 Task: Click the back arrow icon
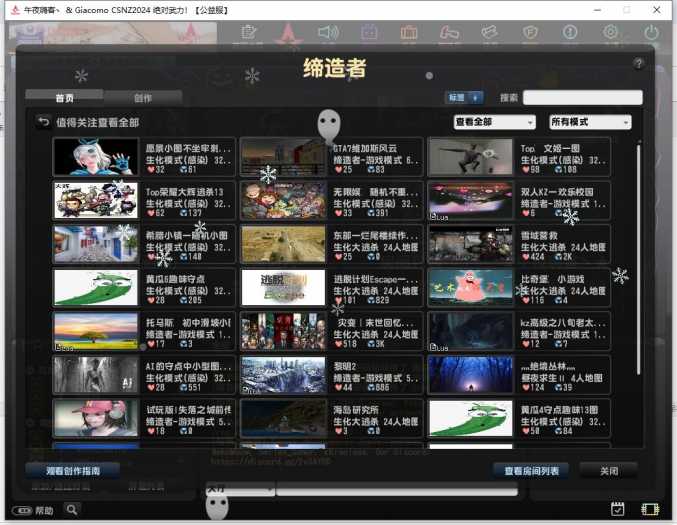(x=43, y=122)
